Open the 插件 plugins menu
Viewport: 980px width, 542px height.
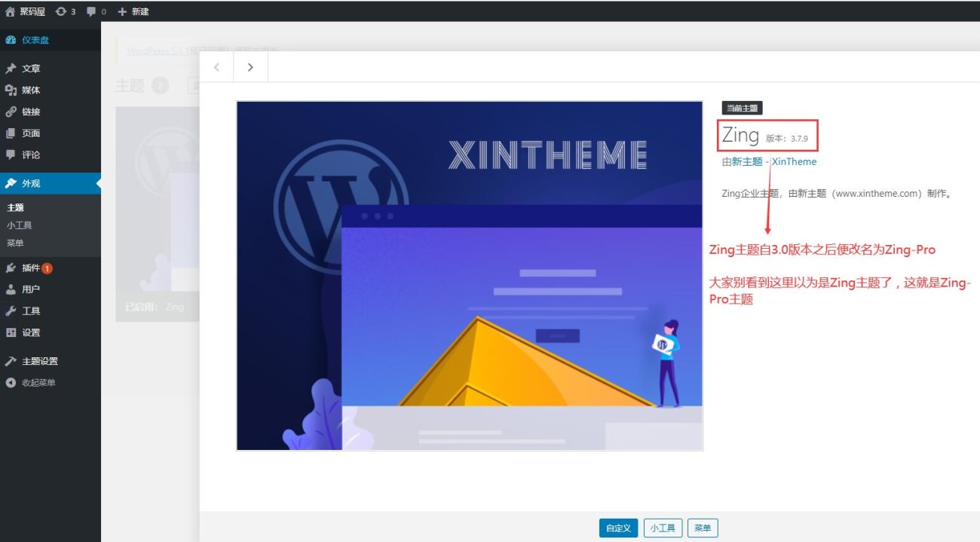point(51,268)
